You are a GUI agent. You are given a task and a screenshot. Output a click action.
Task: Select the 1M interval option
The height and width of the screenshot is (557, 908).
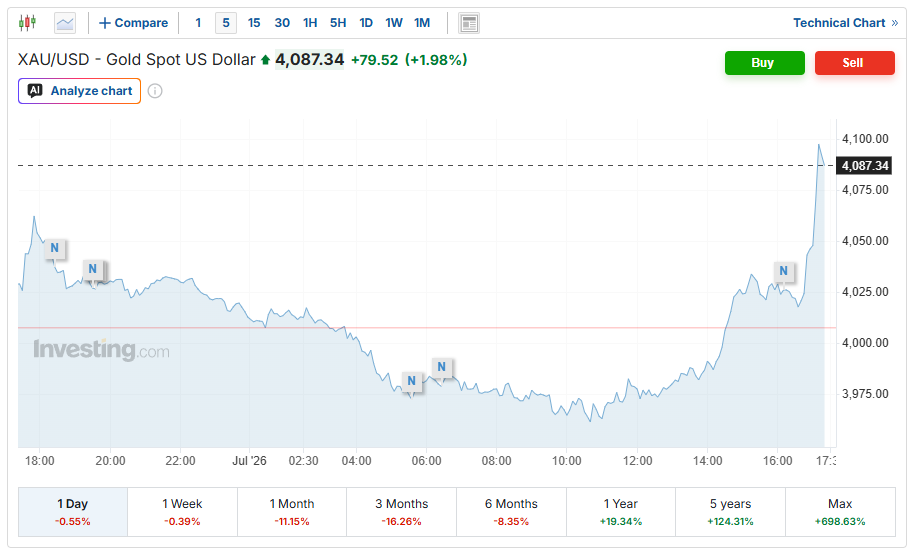pyautogui.click(x=422, y=23)
